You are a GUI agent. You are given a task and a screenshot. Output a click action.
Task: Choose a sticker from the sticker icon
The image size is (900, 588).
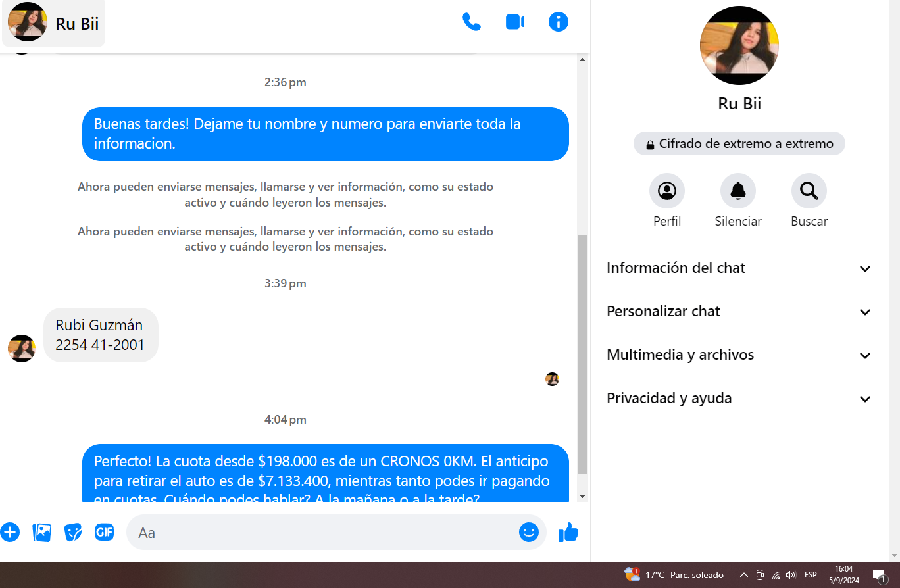(73, 532)
